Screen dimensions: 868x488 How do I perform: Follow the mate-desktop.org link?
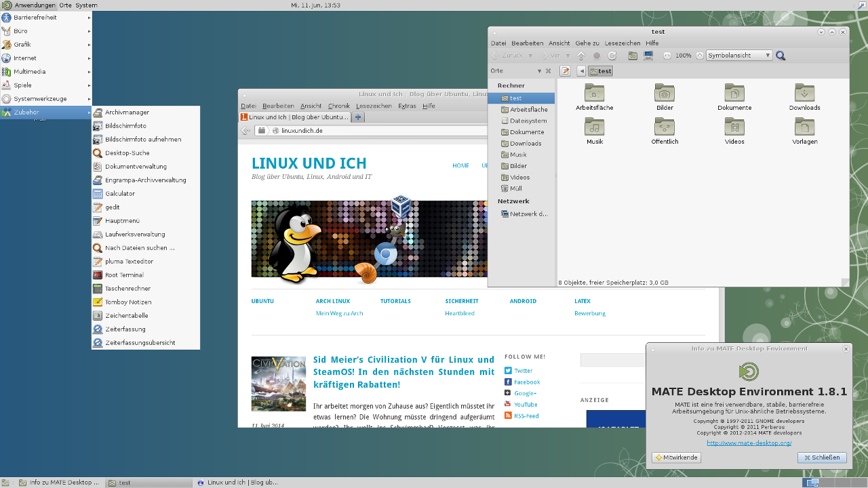[749, 443]
